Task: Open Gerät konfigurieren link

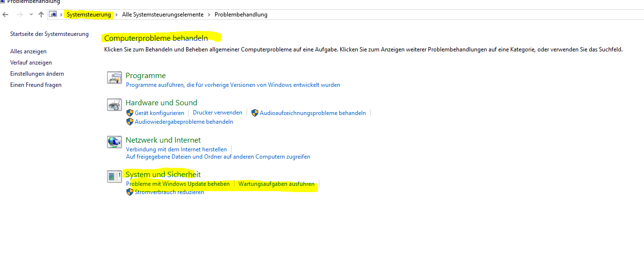Action: click(x=159, y=113)
